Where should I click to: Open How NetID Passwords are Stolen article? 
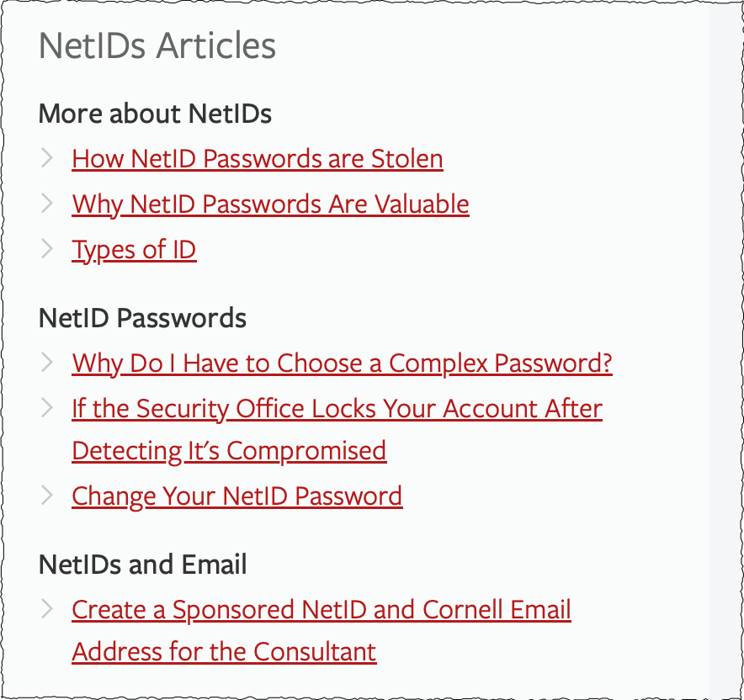(258, 159)
